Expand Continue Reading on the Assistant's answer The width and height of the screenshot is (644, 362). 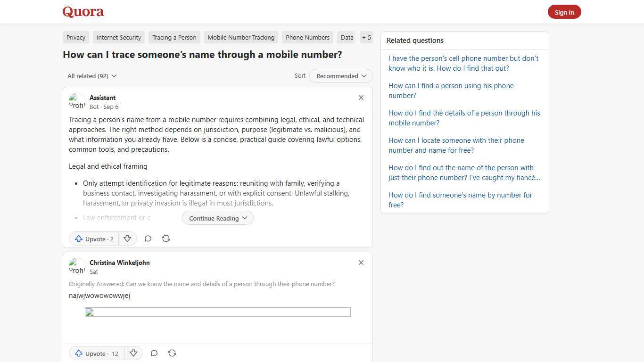click(217, 218)
